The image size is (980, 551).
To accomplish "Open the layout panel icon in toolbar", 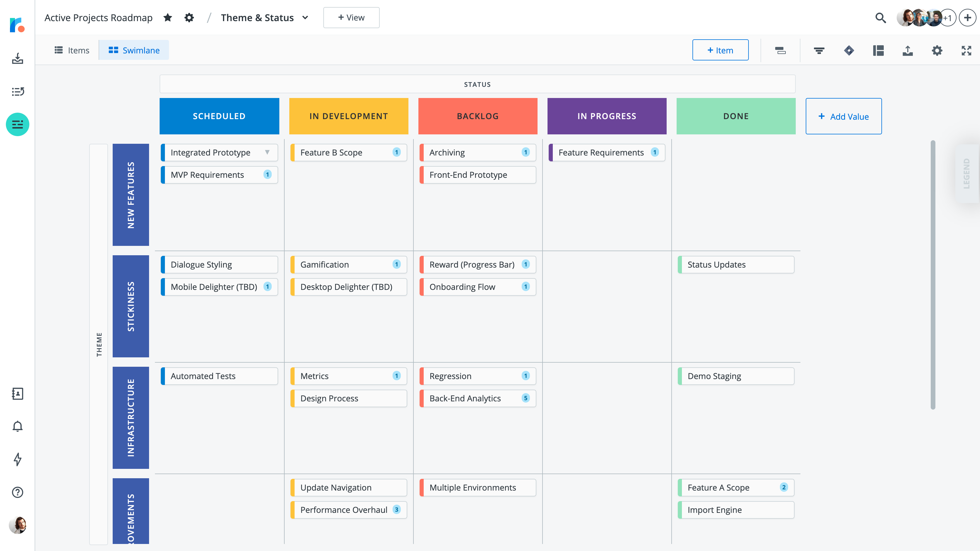I will point(878,50).
